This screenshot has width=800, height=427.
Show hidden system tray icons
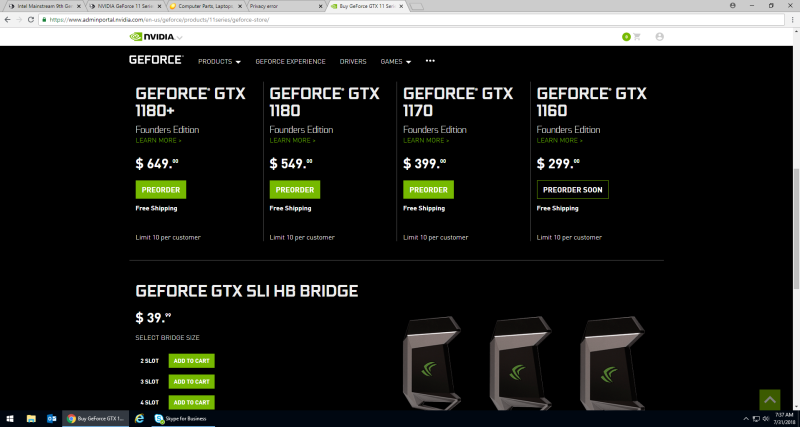746,419
